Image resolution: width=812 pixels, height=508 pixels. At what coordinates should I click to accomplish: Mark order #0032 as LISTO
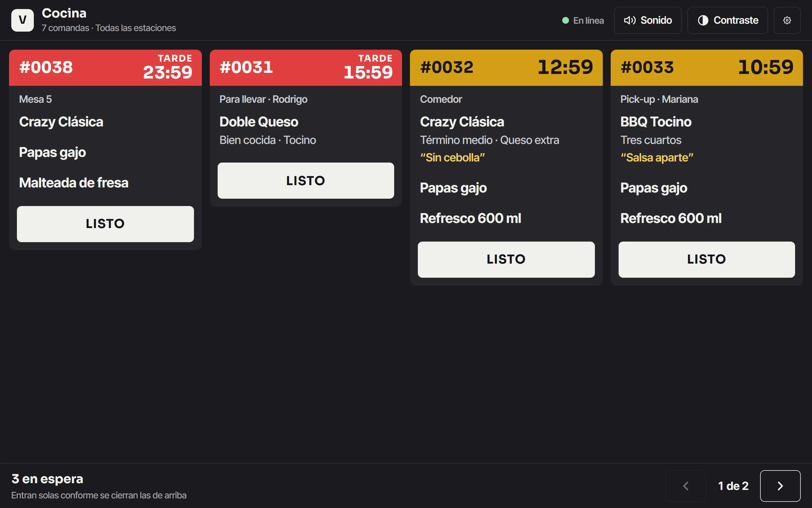pyautogui.click(x=506, y=259)
